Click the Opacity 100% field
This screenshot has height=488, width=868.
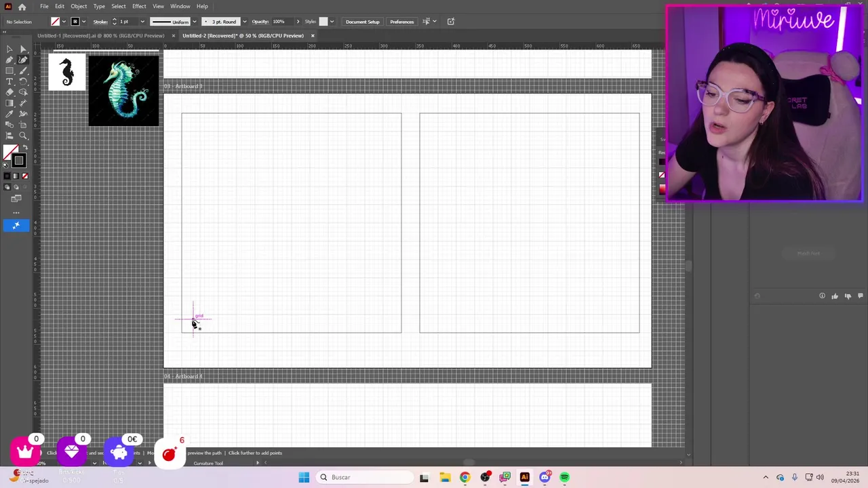click(x=281, y=22)
